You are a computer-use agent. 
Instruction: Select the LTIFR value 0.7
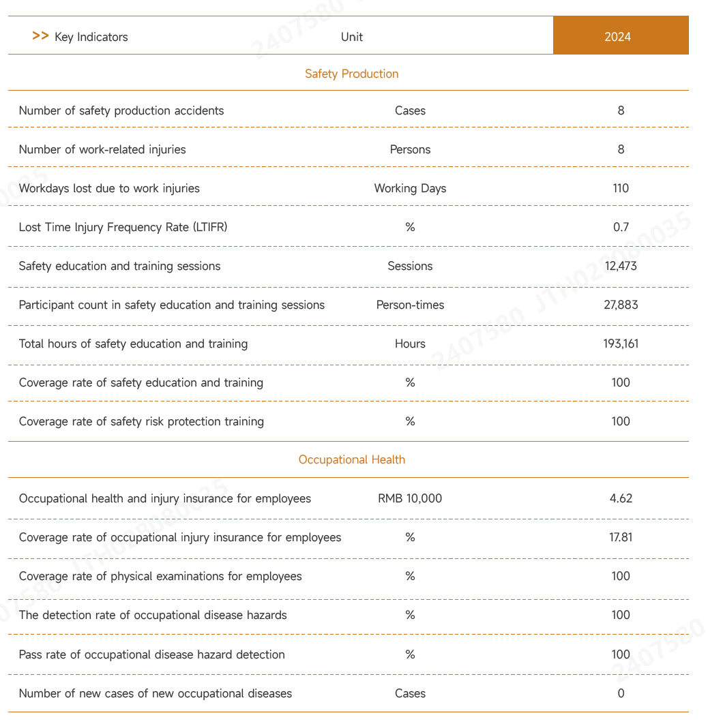point(621,227)
